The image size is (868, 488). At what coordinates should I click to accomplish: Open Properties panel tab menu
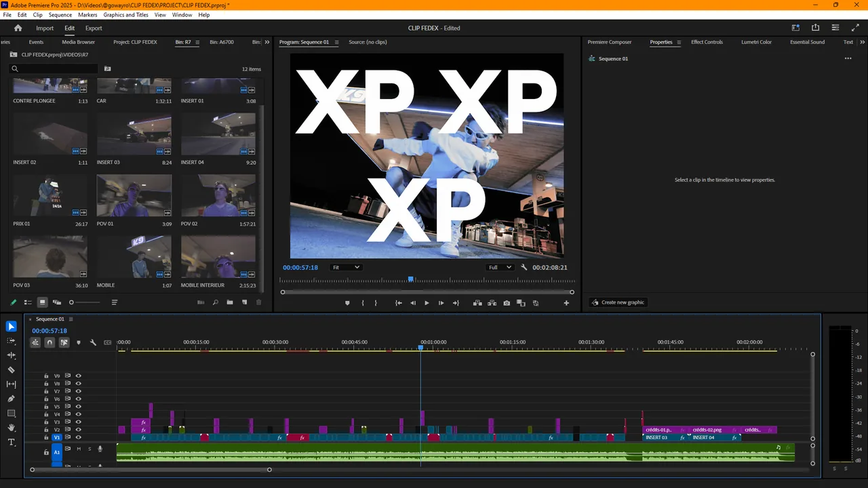point(679,42)
